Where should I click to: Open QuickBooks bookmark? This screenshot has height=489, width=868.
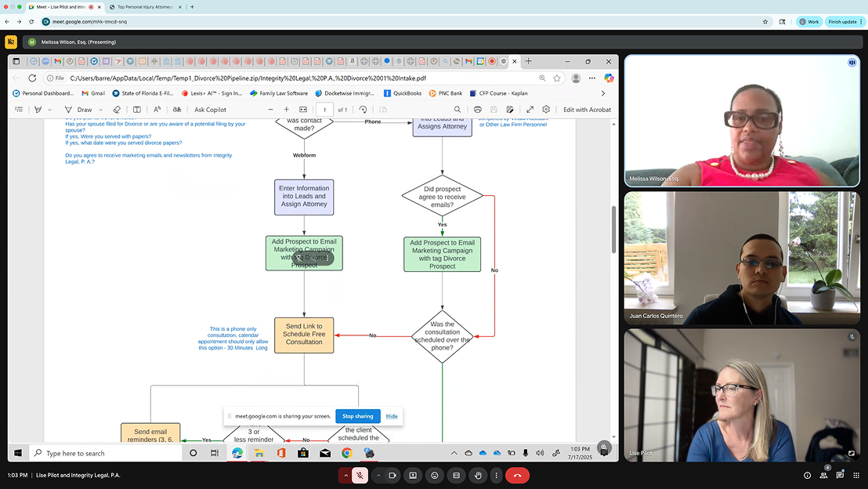(403, 93)
